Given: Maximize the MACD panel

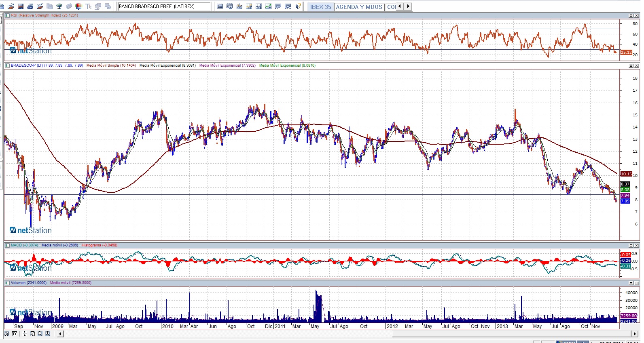Looking at the screenshot, I should pos(631,245).
